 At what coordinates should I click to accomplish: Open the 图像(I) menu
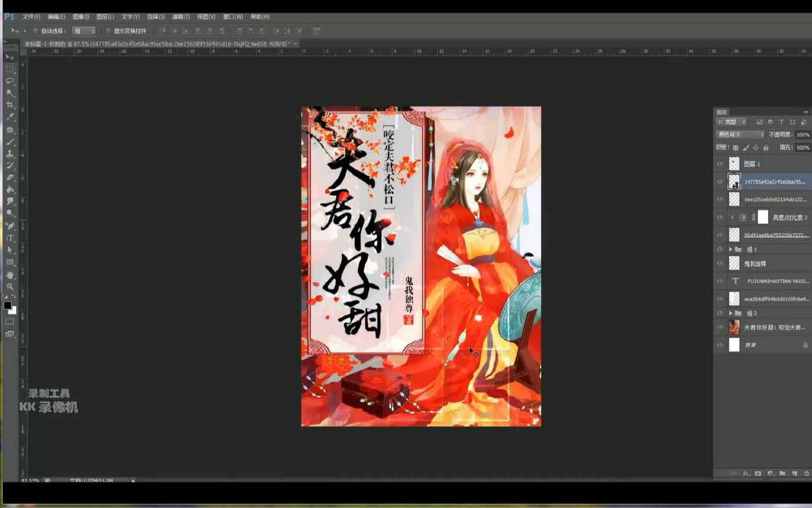[x=81, y=17]
